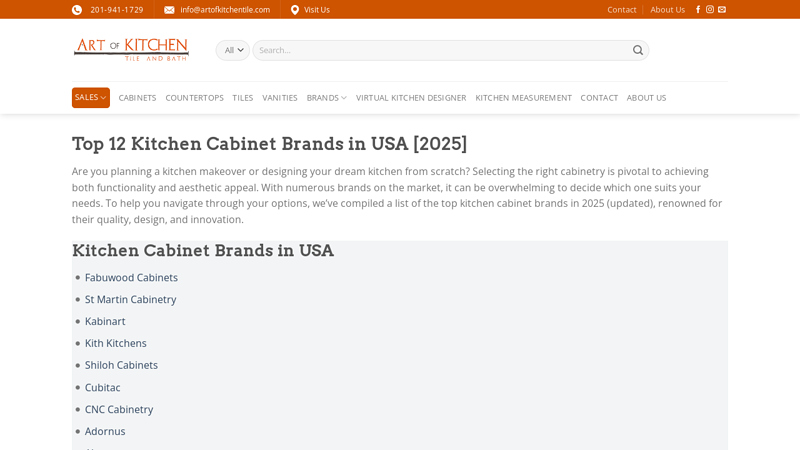The image size is (800, 450).
Task: Open Virtual Kitchen Designer
Action: 411,97
